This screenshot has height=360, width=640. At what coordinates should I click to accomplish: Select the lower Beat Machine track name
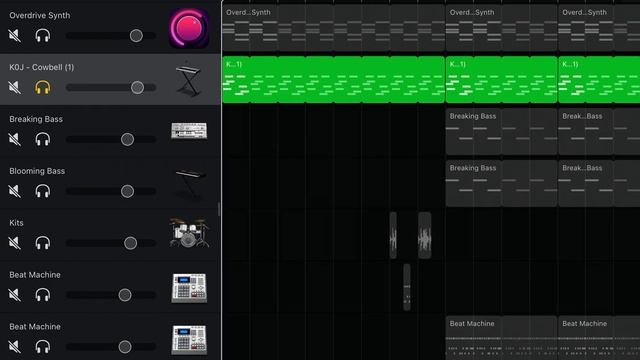35,327
